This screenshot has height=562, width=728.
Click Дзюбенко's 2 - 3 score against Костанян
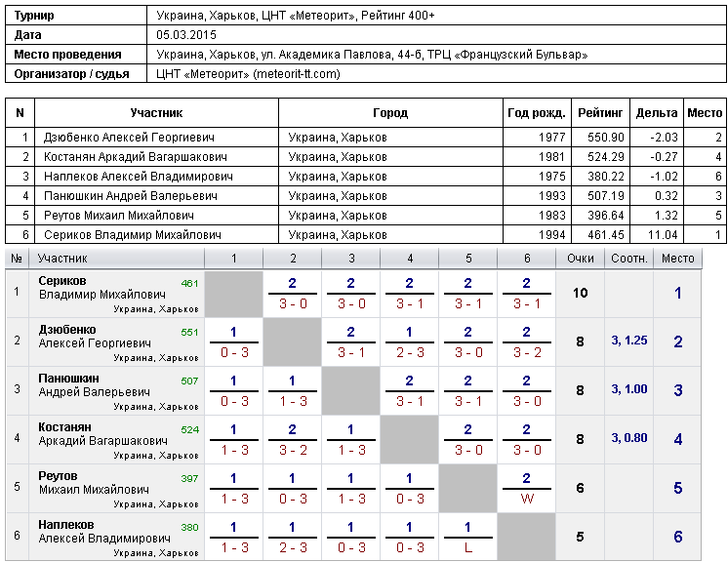410,352
